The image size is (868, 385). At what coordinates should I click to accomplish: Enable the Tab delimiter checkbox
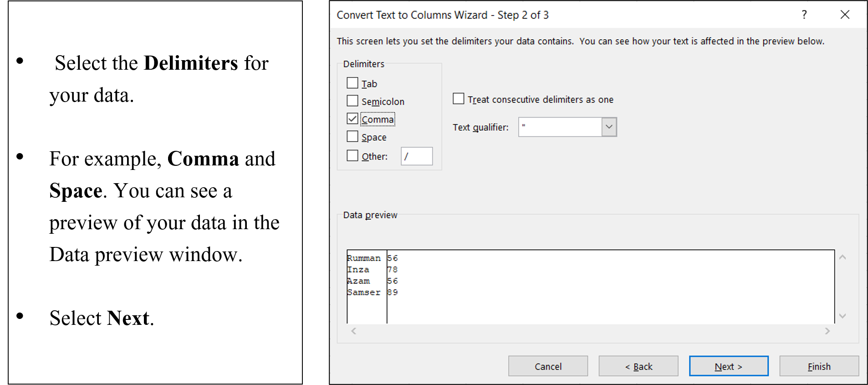point(352,83)
